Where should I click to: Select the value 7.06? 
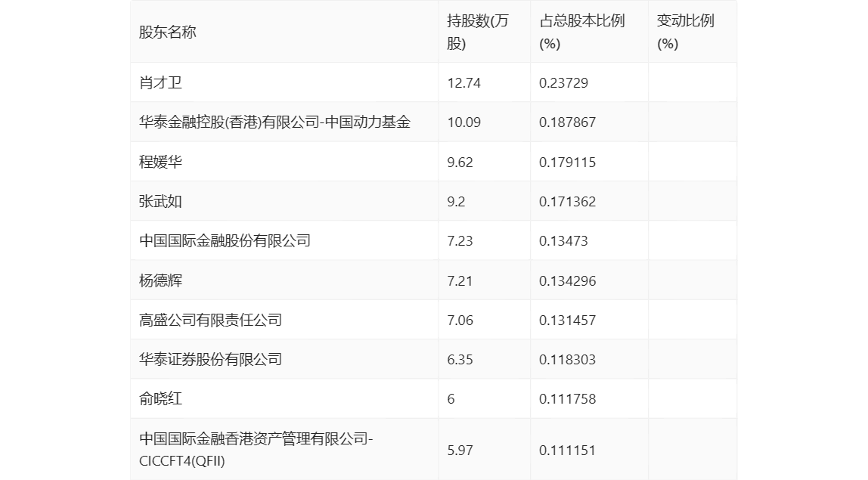pos(460,320)
